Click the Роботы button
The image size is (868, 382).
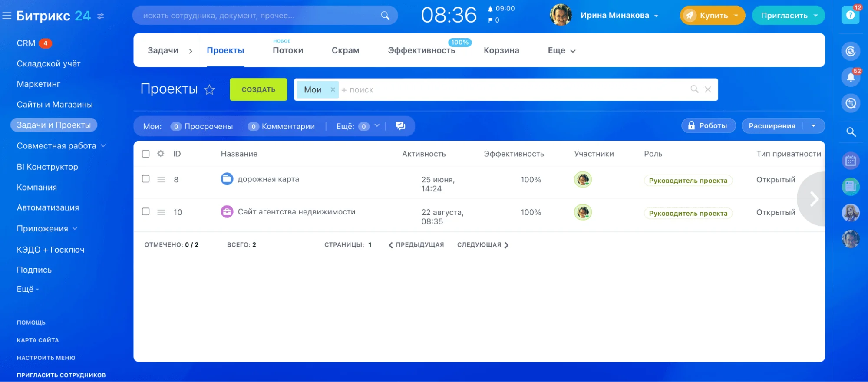[708, 126]
